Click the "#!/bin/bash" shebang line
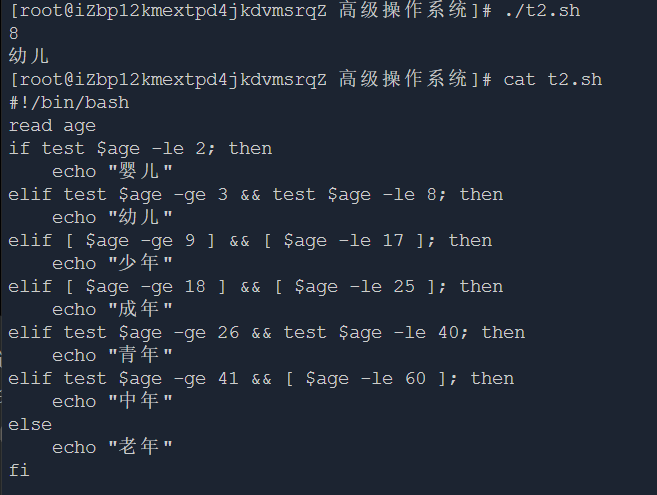Image resolution: width=657 pixels, height=495 pixels. click(x=69, y=102)
